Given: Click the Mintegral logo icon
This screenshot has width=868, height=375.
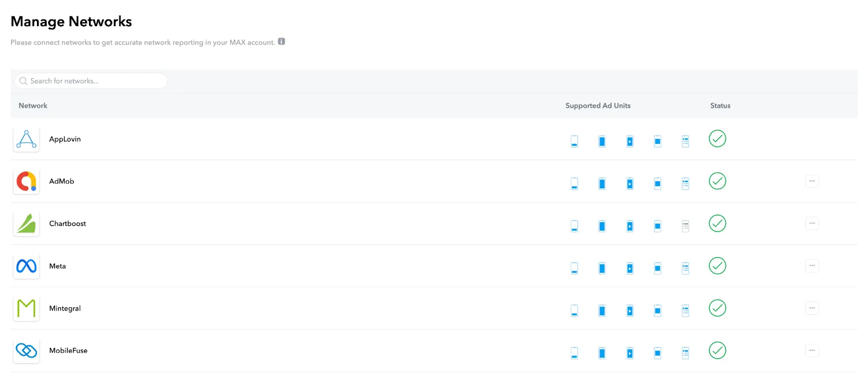Looking at the screenshot, I should coord(27,308).
